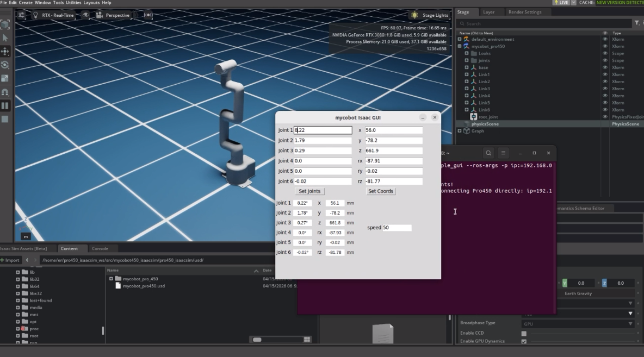The height and width of the screenshot is (357, 644).
Task: Uncheck Enable GPU Dynamics
Action: coord(524,341)
